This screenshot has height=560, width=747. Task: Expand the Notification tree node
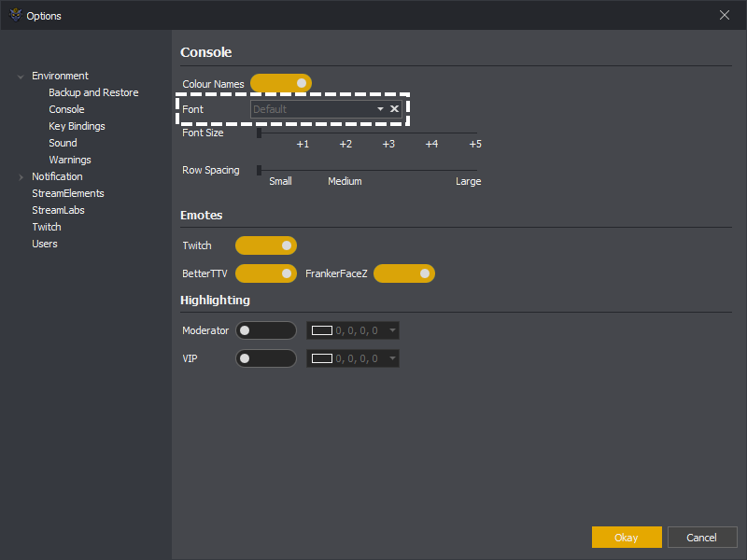[x=21, y=177]
